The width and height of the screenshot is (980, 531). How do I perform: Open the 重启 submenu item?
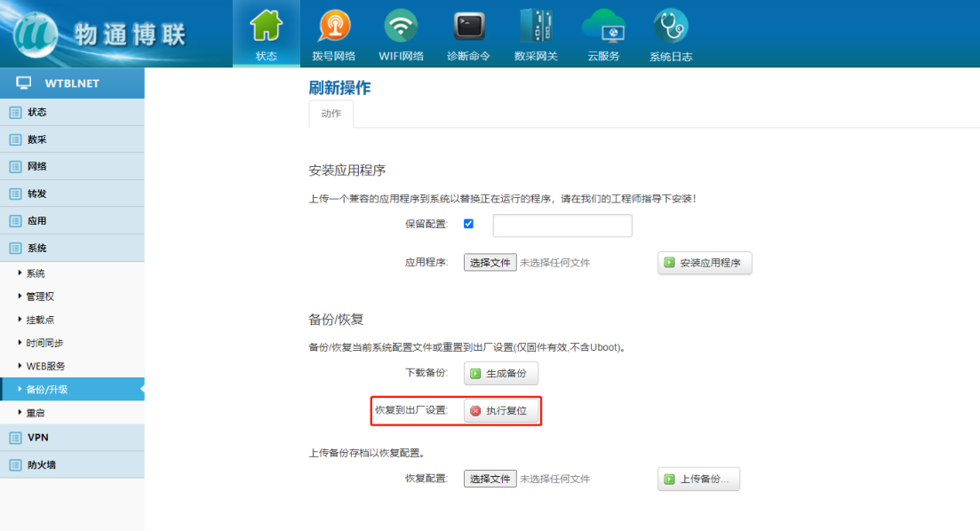(x=36, y=413)
